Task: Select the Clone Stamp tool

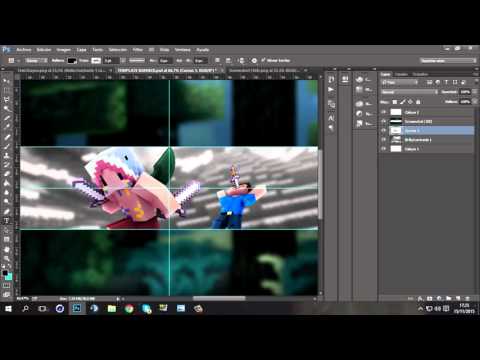Action: point(6,155)
